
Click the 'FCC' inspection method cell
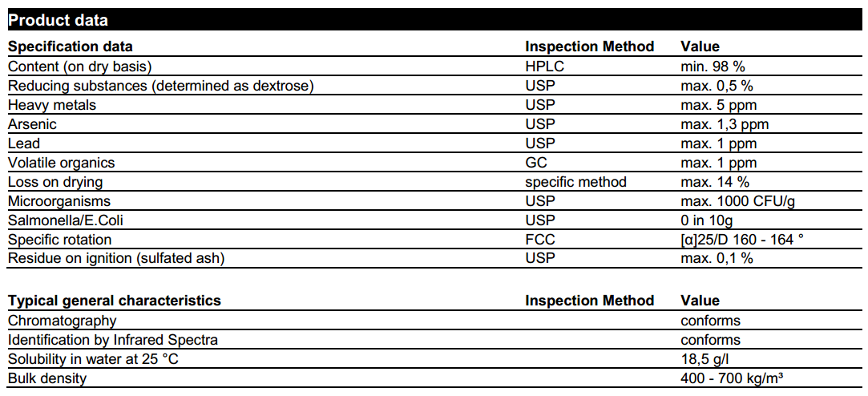(x=540, y=240)
